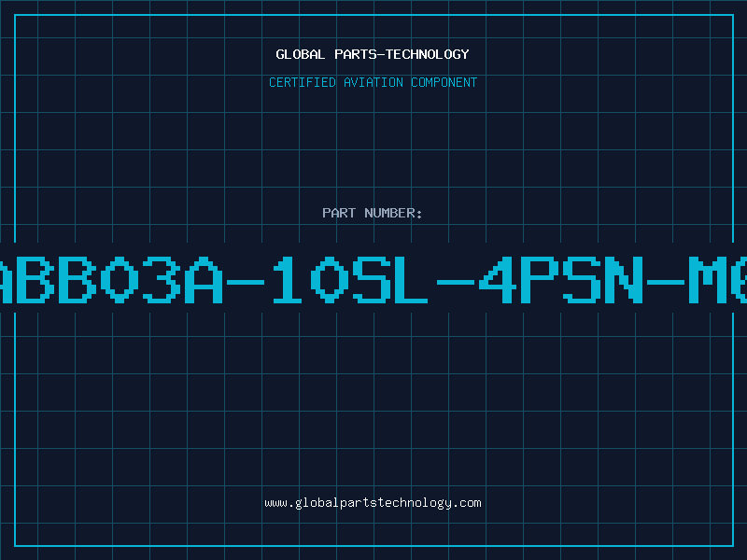This screenshot has height=560, width=747.
Task: Click 'CERTIFIED AVIATION COMPONENT' subtitle
Action: [x=373, y=82]
